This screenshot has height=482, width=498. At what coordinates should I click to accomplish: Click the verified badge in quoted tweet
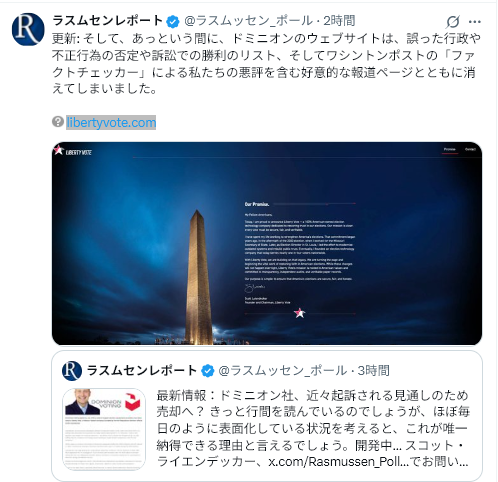(208, 371)
